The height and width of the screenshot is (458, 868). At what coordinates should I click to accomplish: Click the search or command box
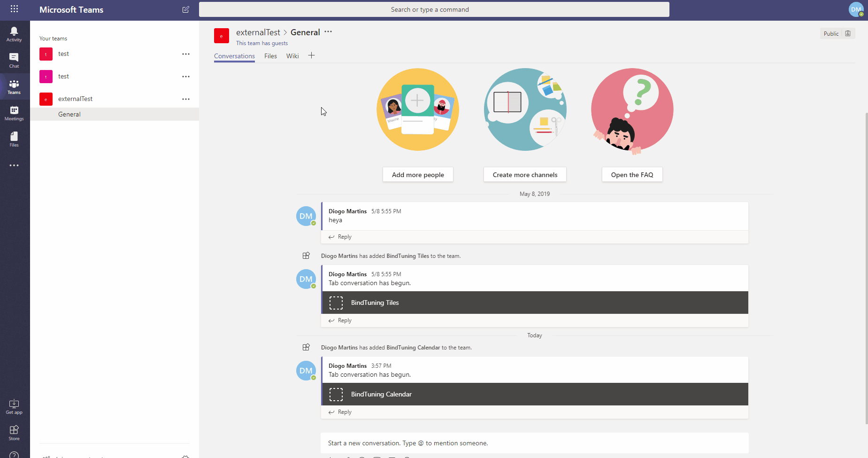434,9
